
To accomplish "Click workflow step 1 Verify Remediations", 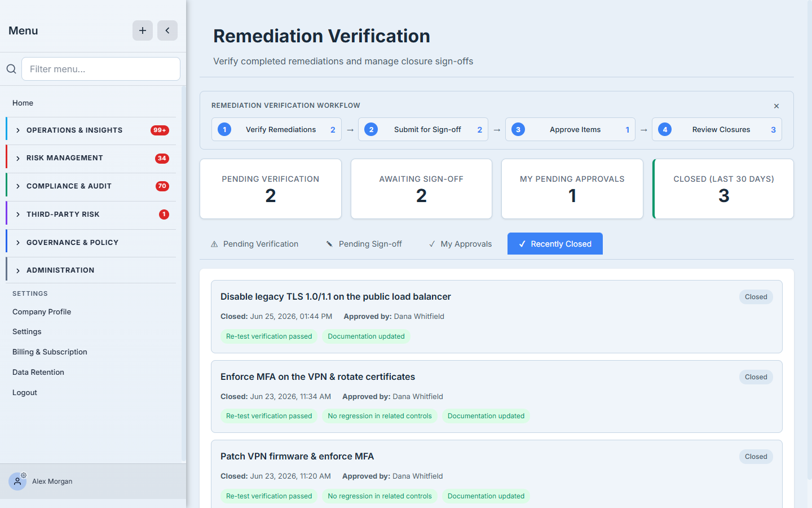I will point(276,129).
